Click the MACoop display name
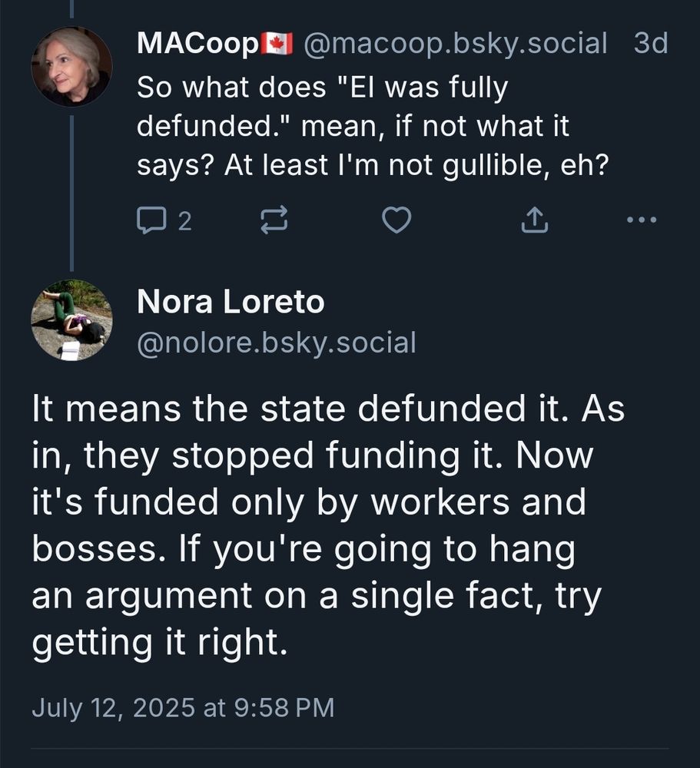This screenshot has height=768, width=700. tap(197, 44)
